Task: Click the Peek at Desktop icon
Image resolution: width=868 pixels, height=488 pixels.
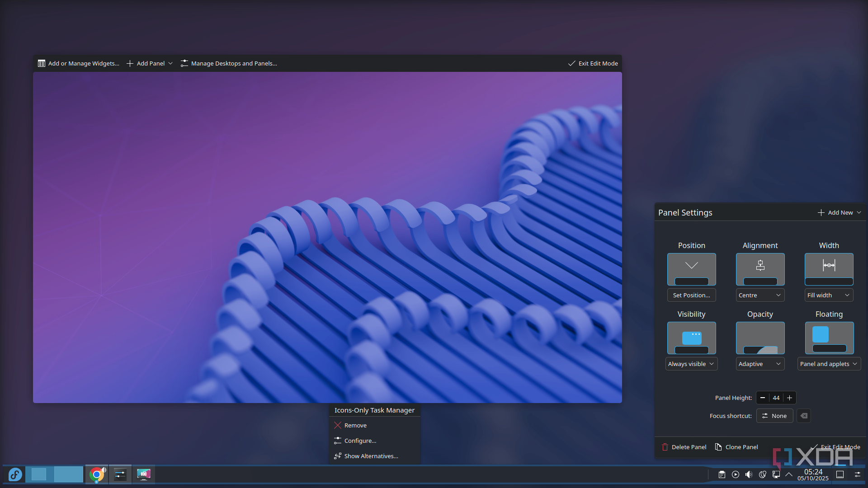Action: click(x=840, y=474)
